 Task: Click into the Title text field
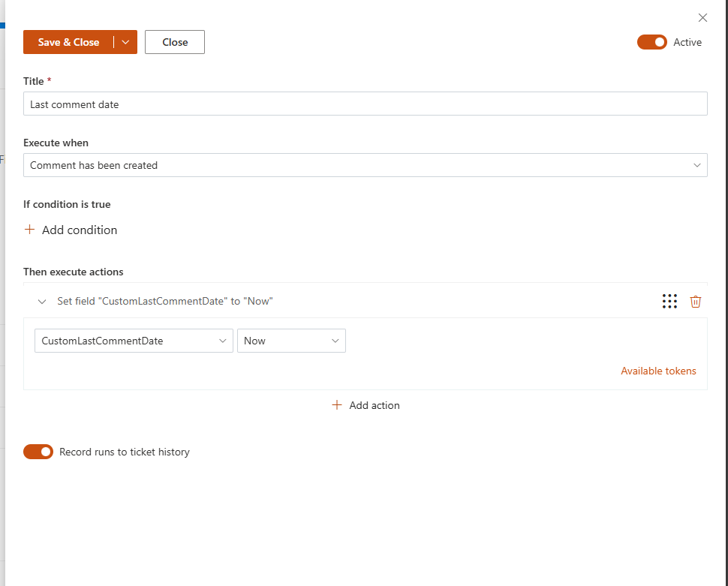365,104
